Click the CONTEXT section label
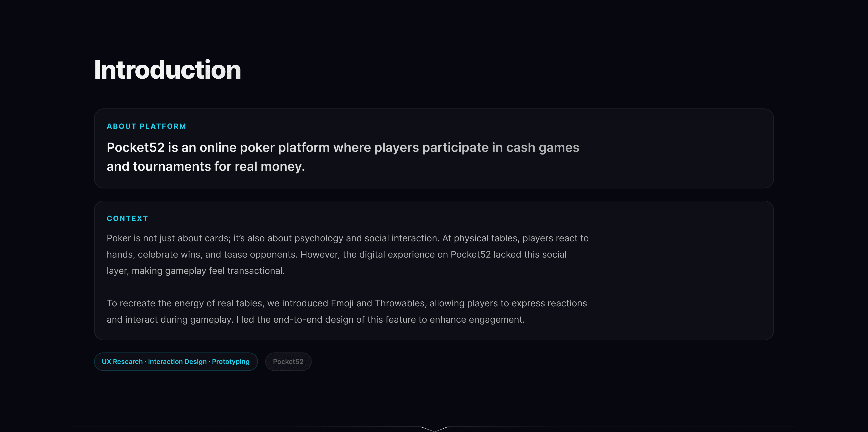The image size is (868, 432). coord(127,218)
